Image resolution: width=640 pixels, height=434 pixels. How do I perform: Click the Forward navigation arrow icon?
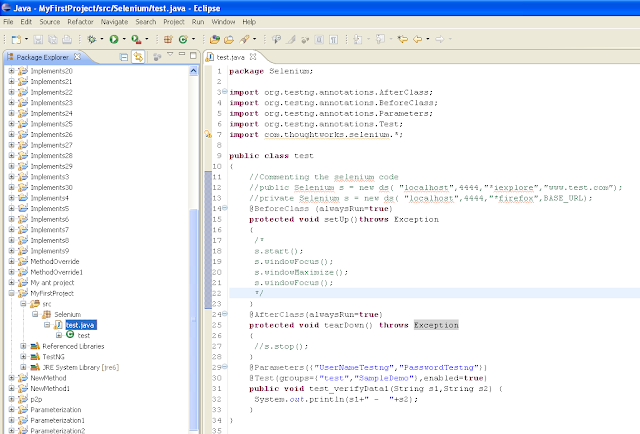click(440, 39)
